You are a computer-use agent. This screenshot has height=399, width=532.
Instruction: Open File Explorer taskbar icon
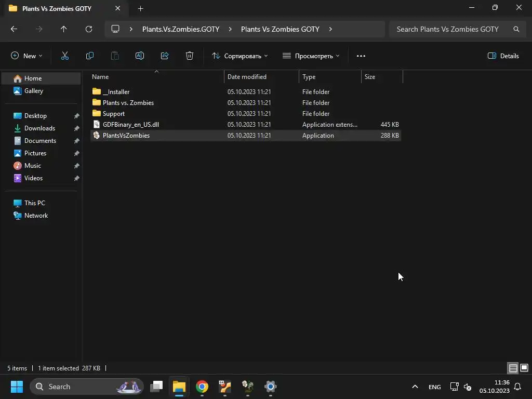coord(179,387)
